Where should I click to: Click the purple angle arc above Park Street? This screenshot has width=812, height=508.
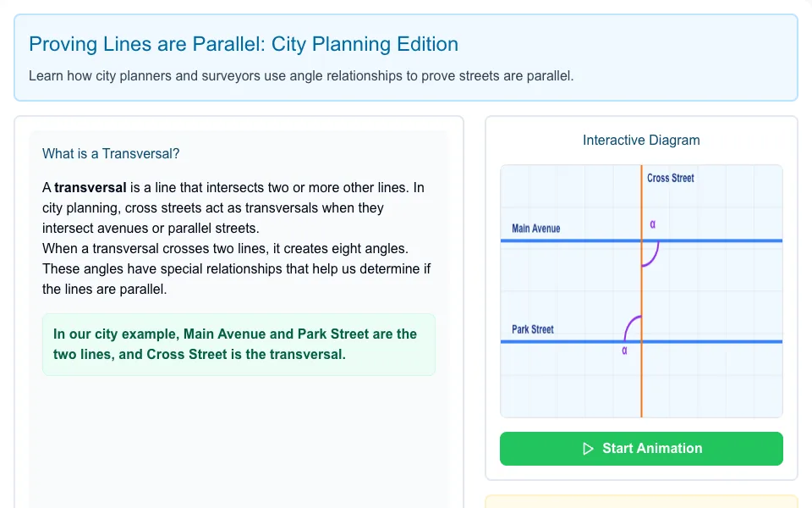point(632,327)
